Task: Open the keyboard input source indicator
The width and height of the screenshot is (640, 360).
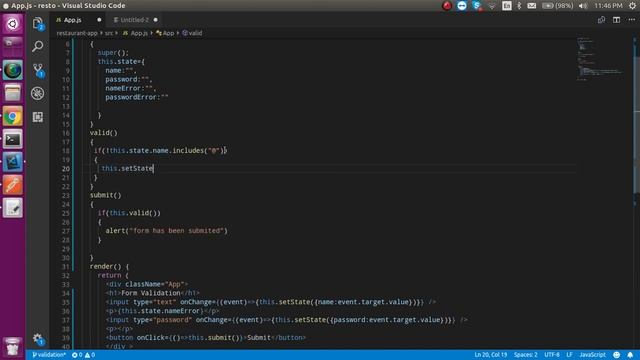Action: pyautogui.click(x=507, y=6)
